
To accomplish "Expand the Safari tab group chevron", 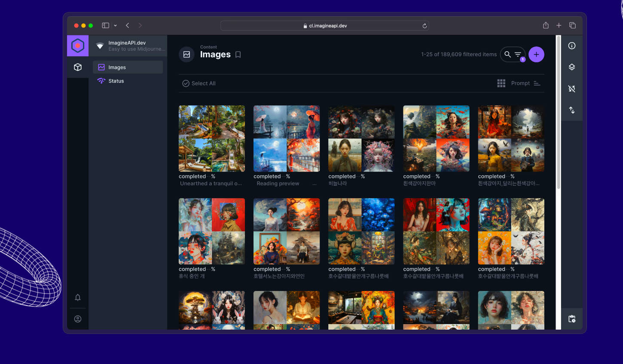I will point(115,25).
